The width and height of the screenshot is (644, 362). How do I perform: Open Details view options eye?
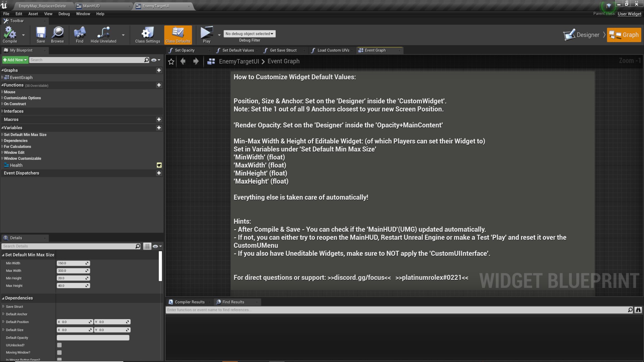[x=157, y=246]
